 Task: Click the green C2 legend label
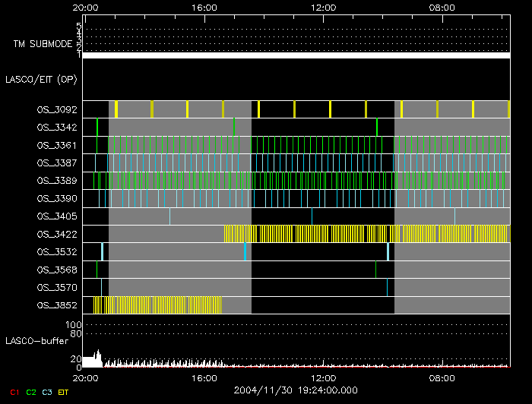31,392
